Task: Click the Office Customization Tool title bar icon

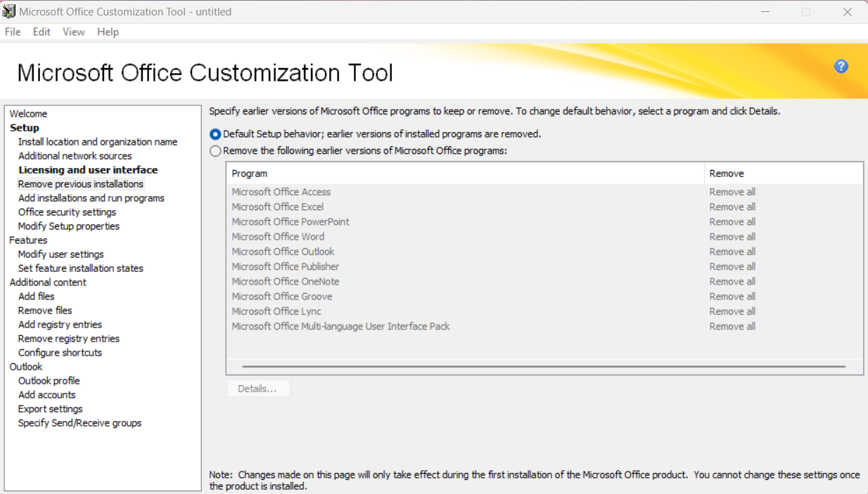Action: [x=9, y=11]
